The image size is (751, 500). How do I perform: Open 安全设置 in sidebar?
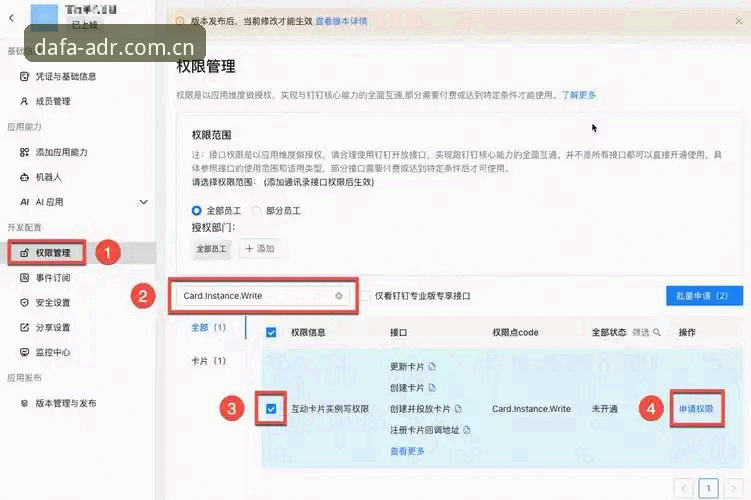tap(45, 302)
